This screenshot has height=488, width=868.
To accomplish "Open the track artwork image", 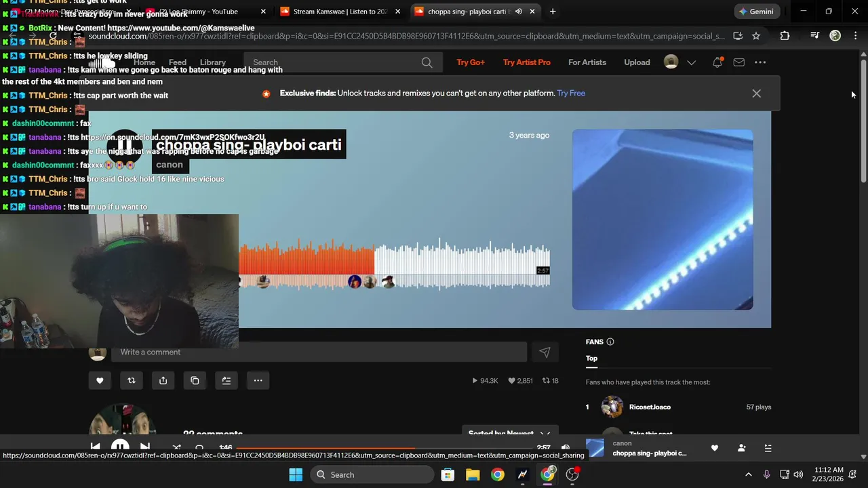I will point(663,220).
